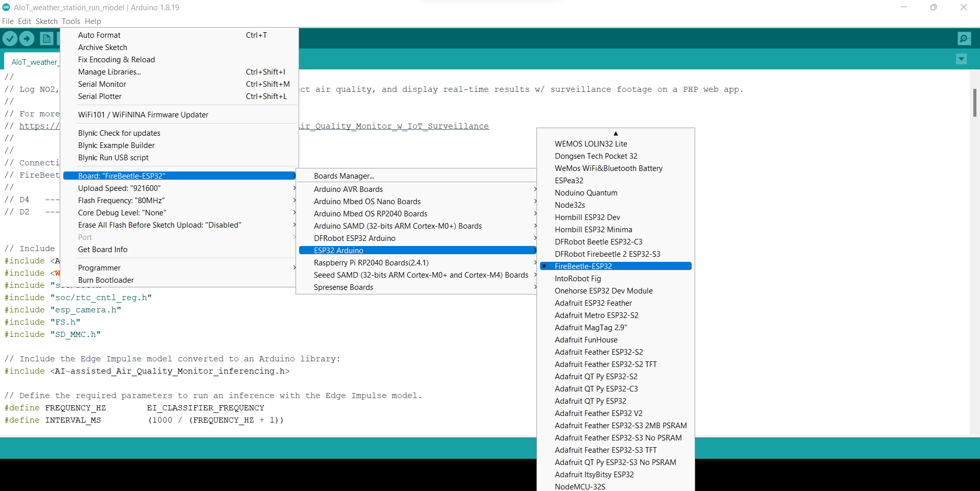Click the New sketch toolbar icon
This screenshot has width=980, height=491.
[46, 38]
